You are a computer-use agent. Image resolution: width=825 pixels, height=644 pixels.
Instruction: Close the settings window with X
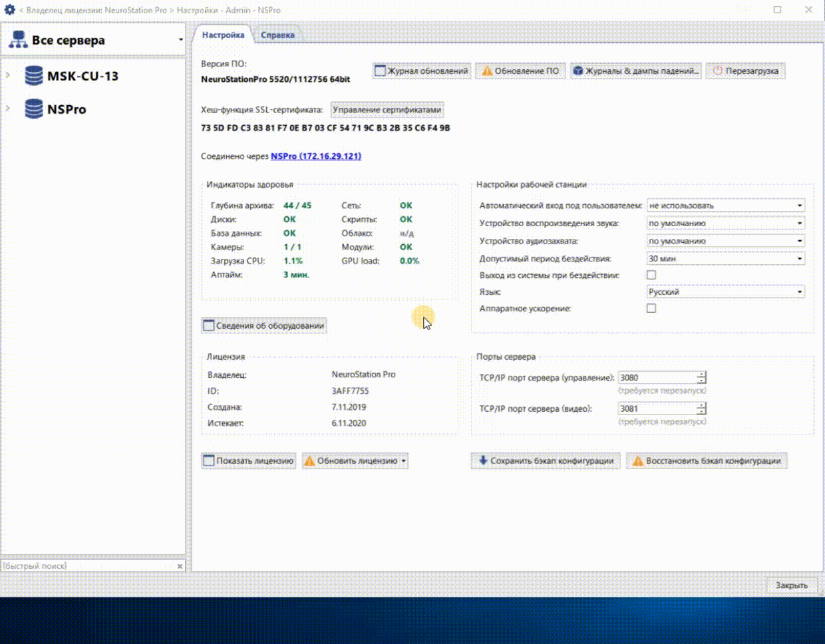[x=808, y=10]
